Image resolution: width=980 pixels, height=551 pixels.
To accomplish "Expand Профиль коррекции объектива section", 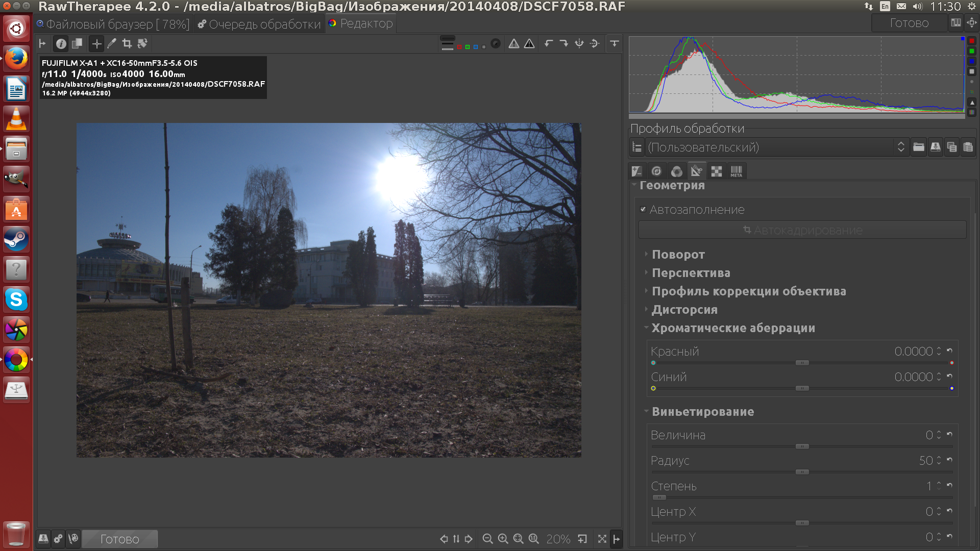I will [x=749, y=291].
